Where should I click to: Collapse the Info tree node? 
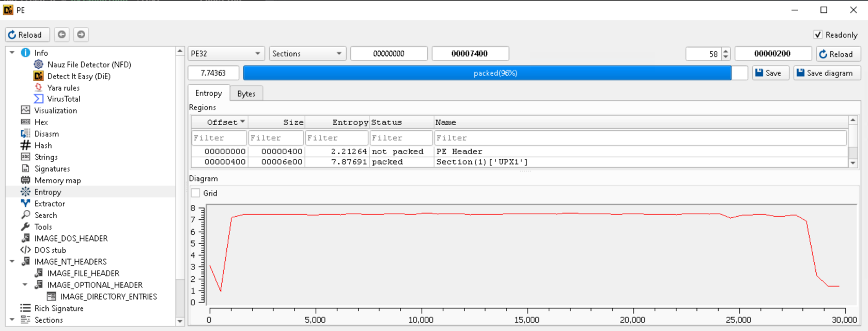click(12, 53)
